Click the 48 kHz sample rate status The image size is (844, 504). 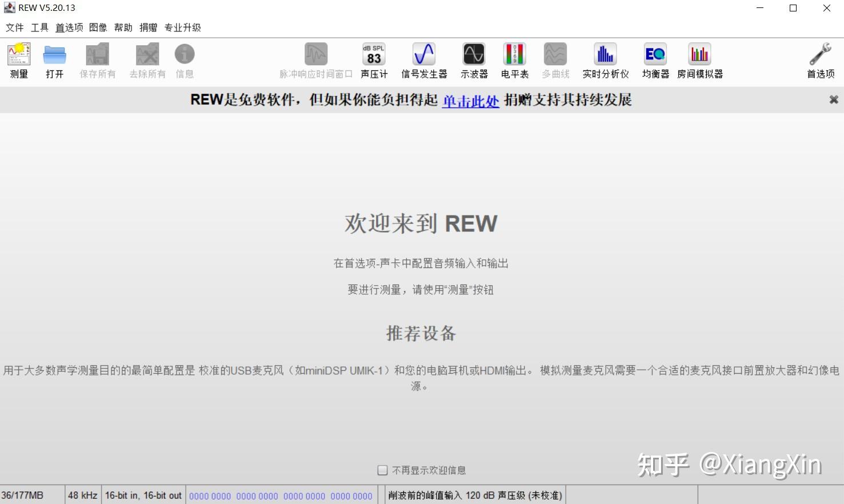pyautogui.click(x=82, y=495)
